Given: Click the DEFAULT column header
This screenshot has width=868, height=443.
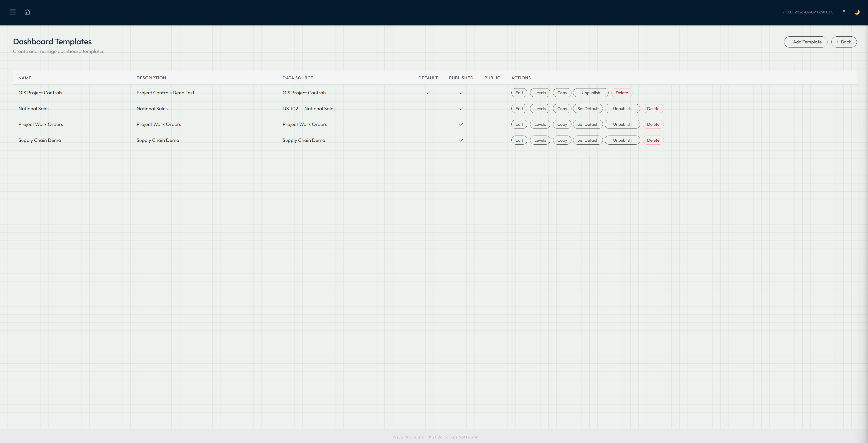Looking at the screenshot, I should coord(428,78).
